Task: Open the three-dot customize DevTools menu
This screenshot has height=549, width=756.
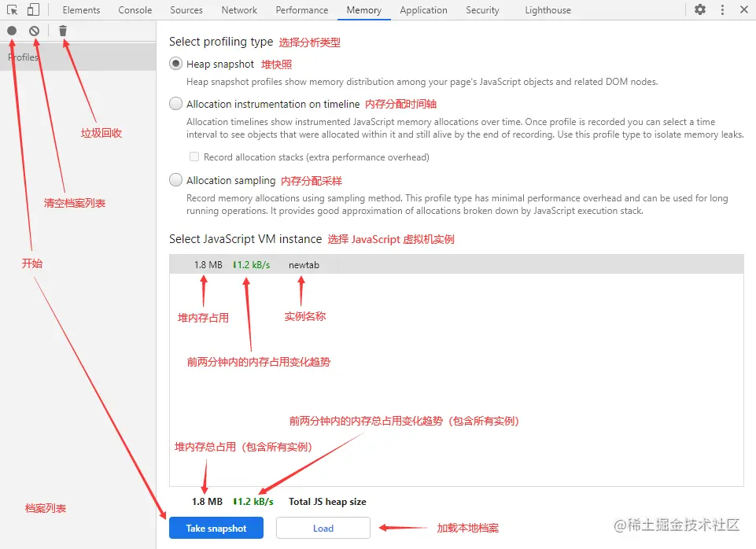Action: pos(722,9)
